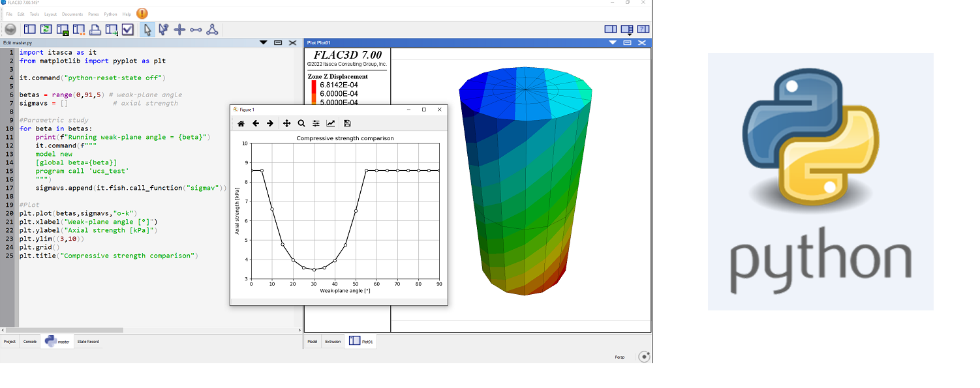Image resolution: width=980 pixels, height=388 pixels.
Task: Click the code line 'plt.grid()'
Action: [x=39, y=247]
